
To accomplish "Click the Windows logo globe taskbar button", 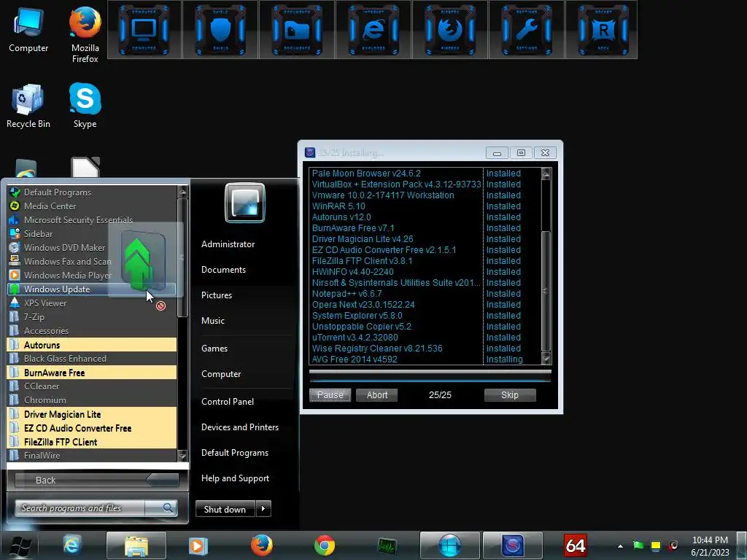I will click(x=449, y=545).
